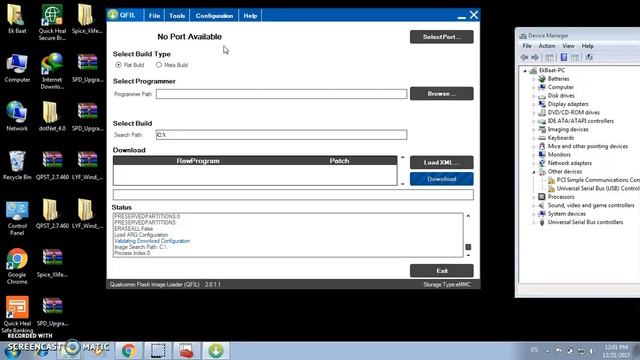Image resolution: width=640 pixels, height=360 pixels.
Task: Expand Network adapters node
Action: [533, 163]
